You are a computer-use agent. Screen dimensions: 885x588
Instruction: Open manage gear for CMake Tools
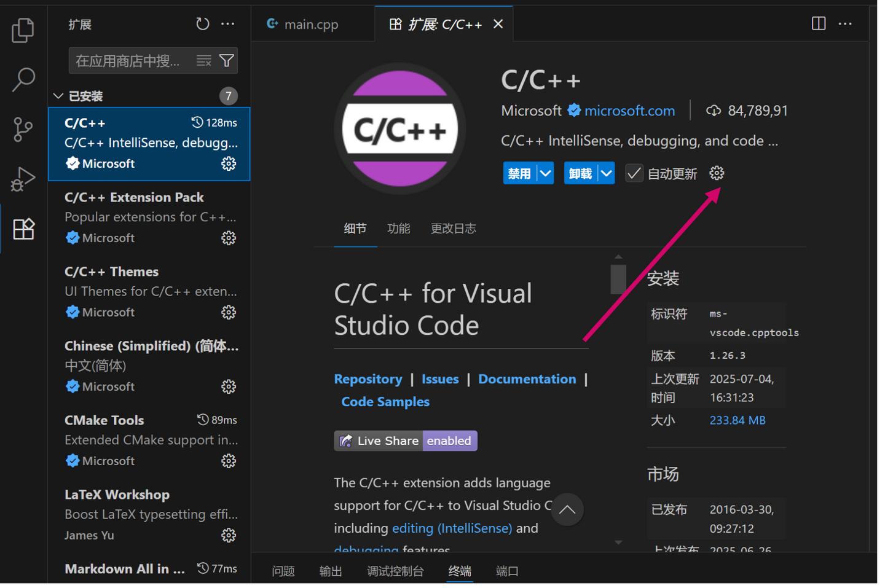coord(229,461)
